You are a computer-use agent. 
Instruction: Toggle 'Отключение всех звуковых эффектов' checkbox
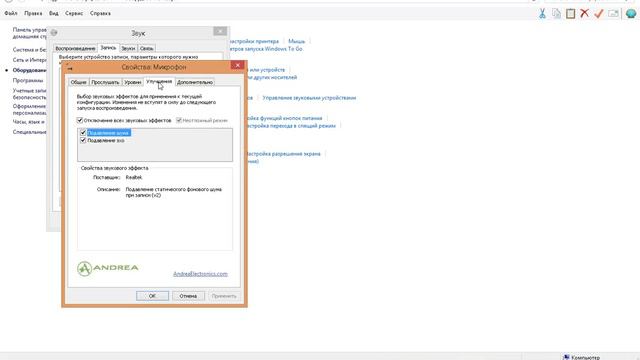pos(80,120)
